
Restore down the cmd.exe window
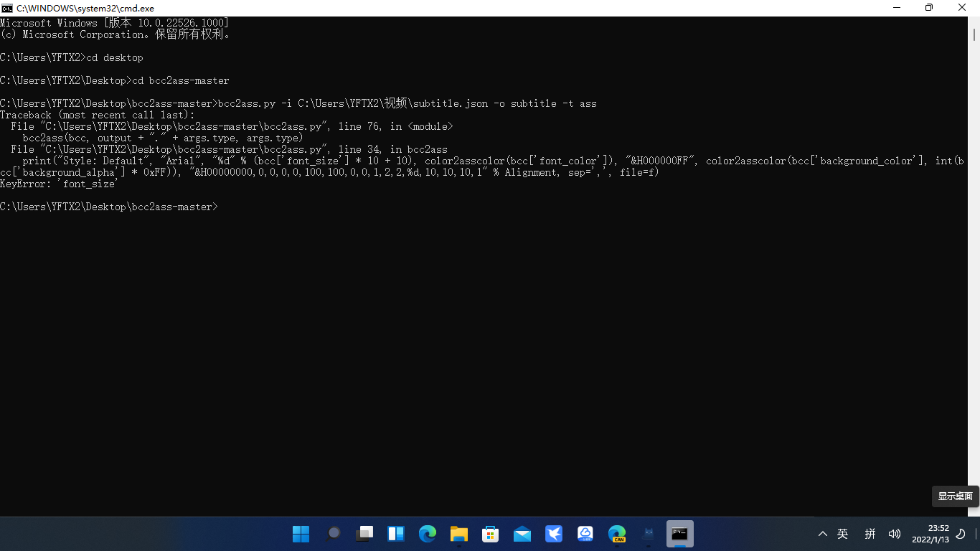[929, 8]
